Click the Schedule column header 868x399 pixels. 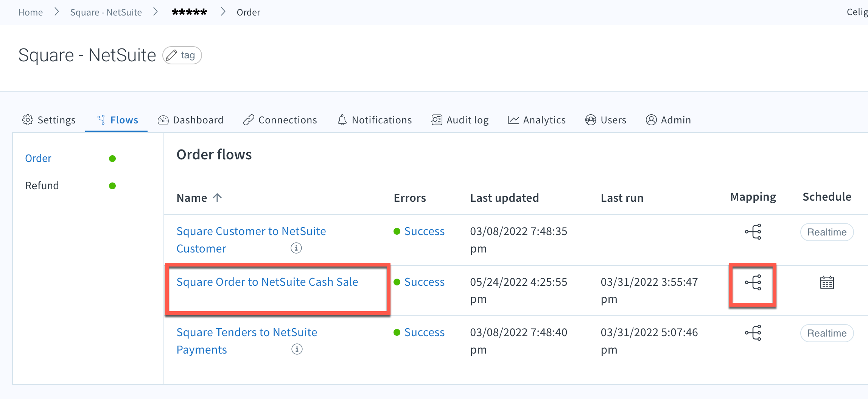pyautogui.click(x=827, y=197)
